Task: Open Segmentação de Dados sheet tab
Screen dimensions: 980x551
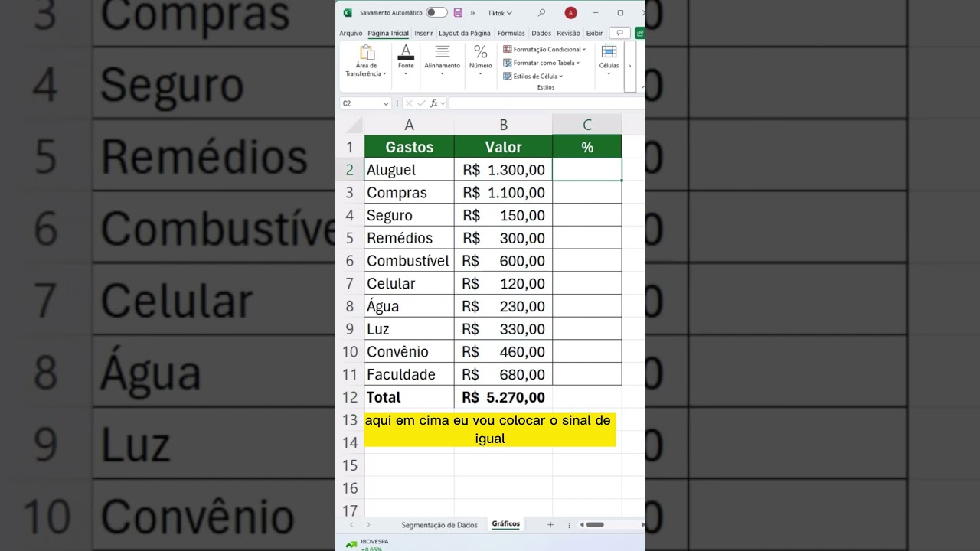Action: pos(439,525)
